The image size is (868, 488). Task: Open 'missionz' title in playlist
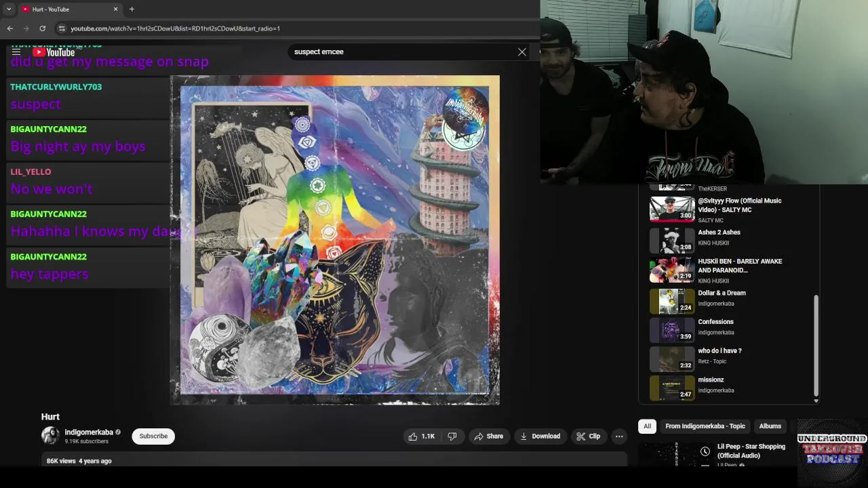pos(711,380)
